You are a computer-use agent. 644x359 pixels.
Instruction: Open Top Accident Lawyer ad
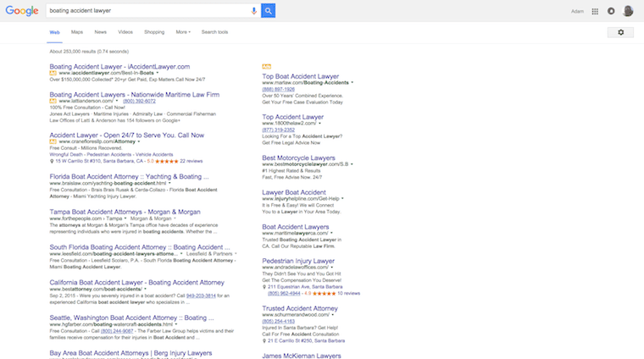click(293, 117)
